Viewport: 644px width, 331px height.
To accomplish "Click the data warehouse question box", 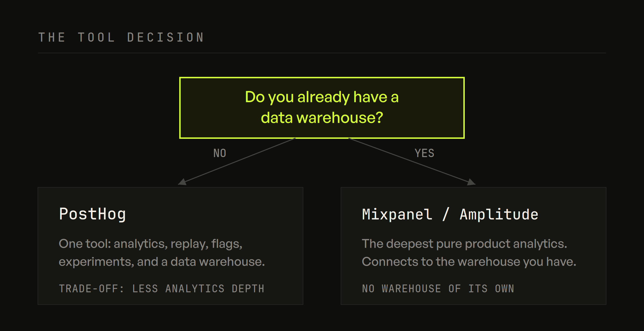I will click(322, 108).
